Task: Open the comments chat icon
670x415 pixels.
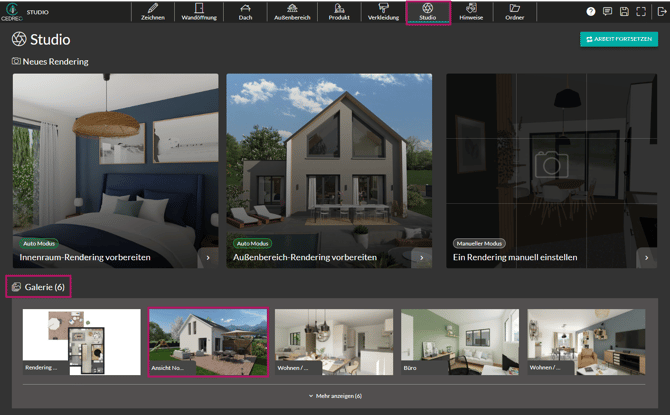Action: pos(607,12)
